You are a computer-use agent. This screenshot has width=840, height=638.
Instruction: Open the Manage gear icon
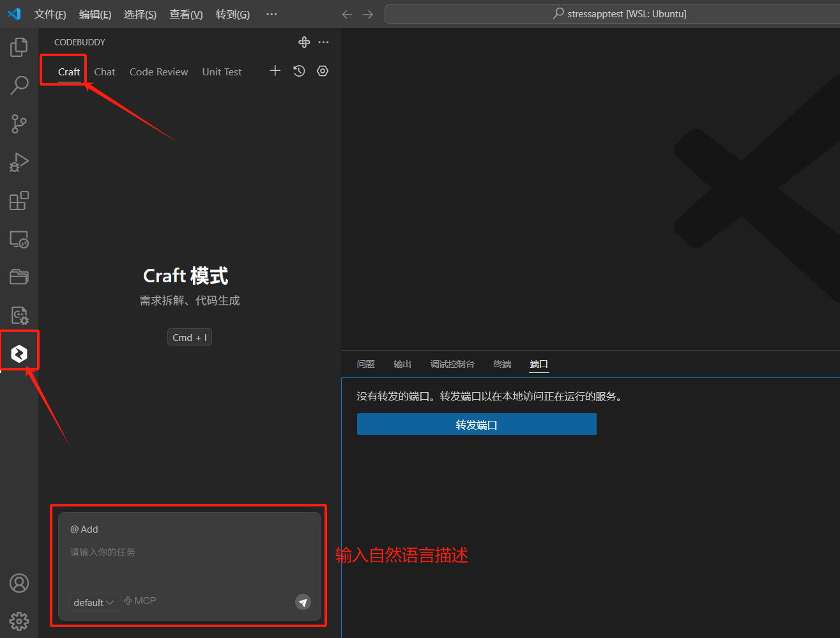pos(19,621)
